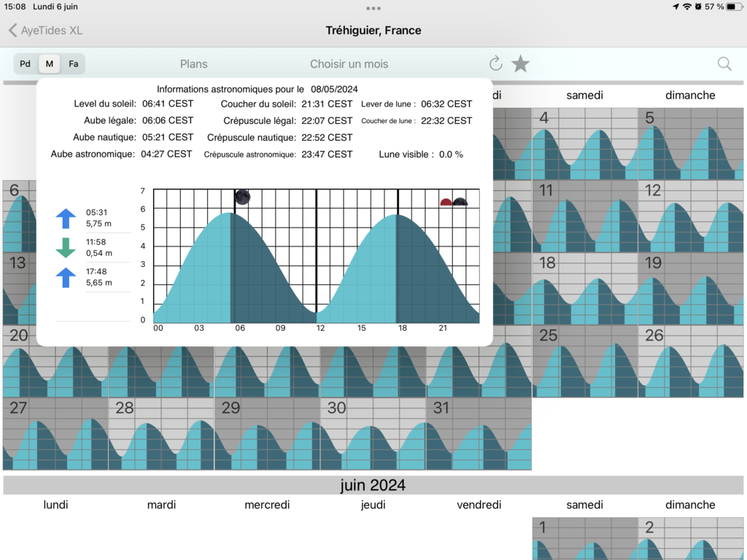
Task: Open the day 25 tide thumbnail
Action: point(584,361)
